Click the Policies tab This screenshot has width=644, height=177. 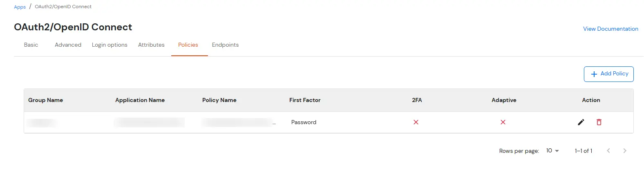pyautogui.click(x=188, y=45)
